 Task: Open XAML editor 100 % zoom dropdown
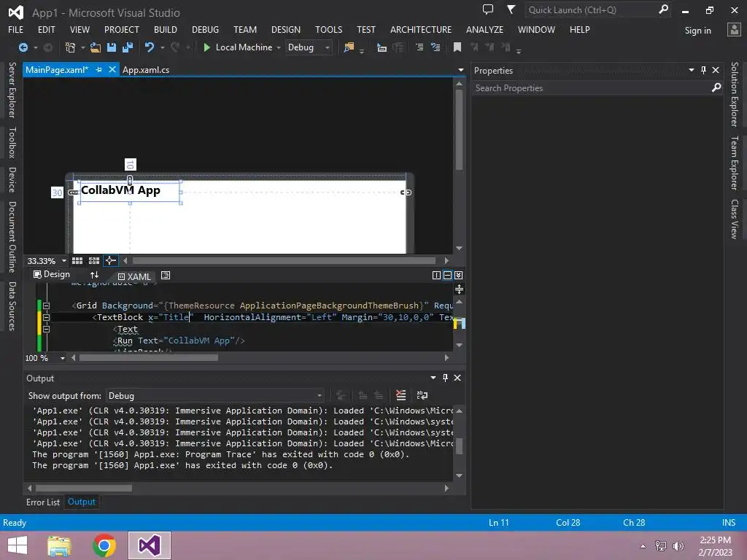pyautogui.click(x=63, y=358)
